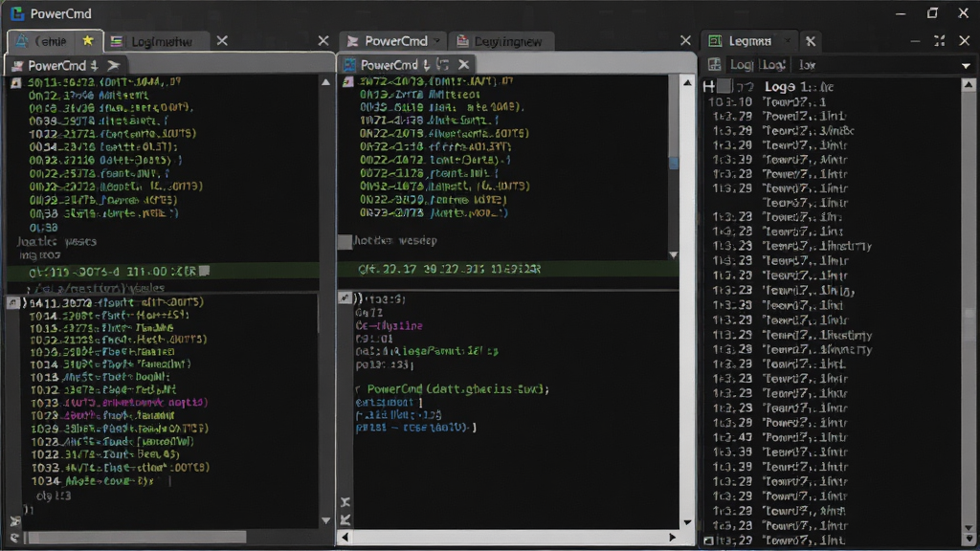This screenshot has height=551, width=980.
Task: Click the second Log button in the log toolbar
Action: pos(772,64)
